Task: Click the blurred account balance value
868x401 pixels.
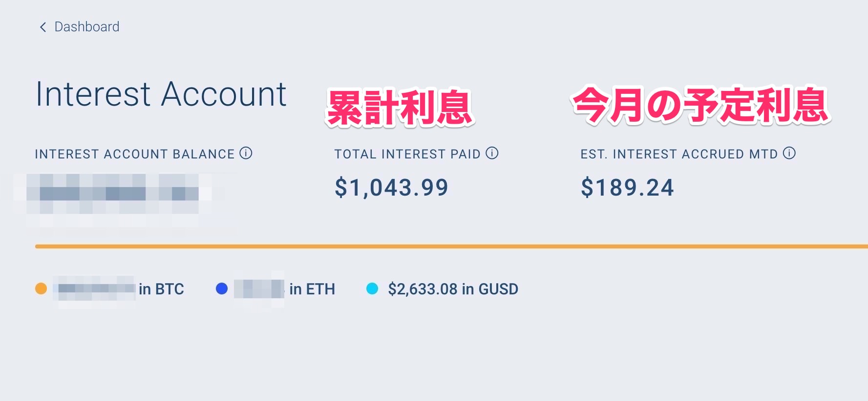Action: coord(113,194)
